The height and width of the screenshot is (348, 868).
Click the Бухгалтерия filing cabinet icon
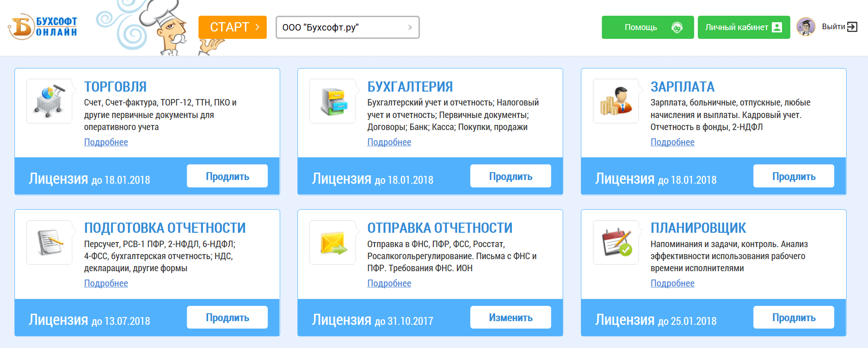point(332,101)
